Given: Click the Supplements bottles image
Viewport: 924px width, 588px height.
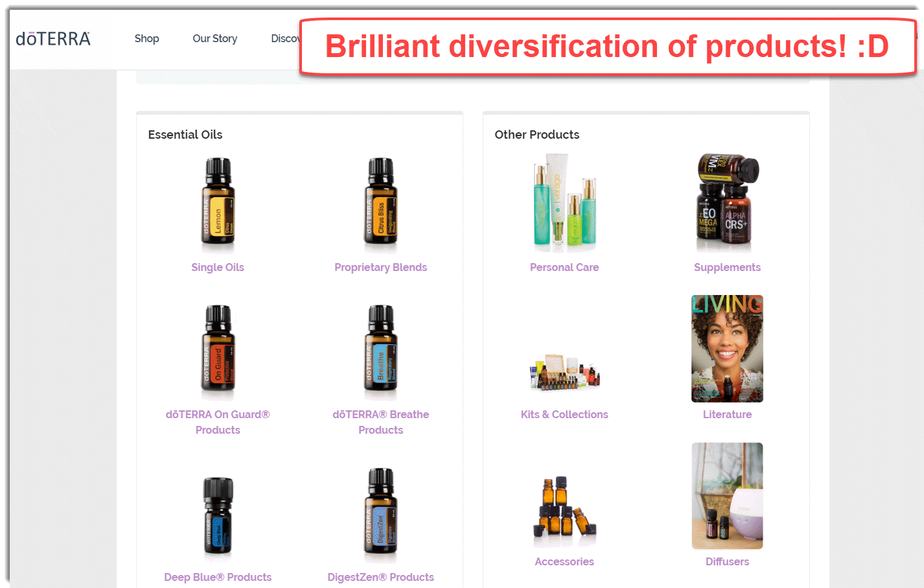Looking at the screenshot, I should (x=727, y=202).
